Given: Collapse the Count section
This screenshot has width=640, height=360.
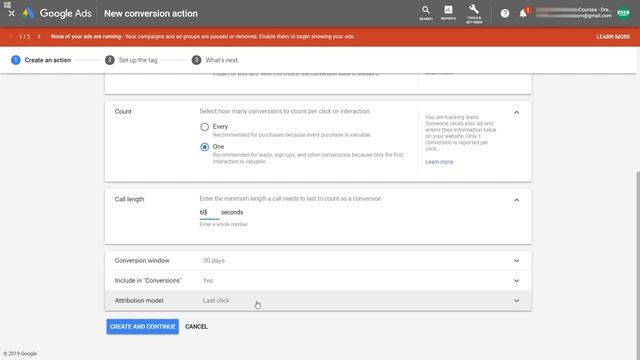Looking at the screenshot, I should (516, 112).
